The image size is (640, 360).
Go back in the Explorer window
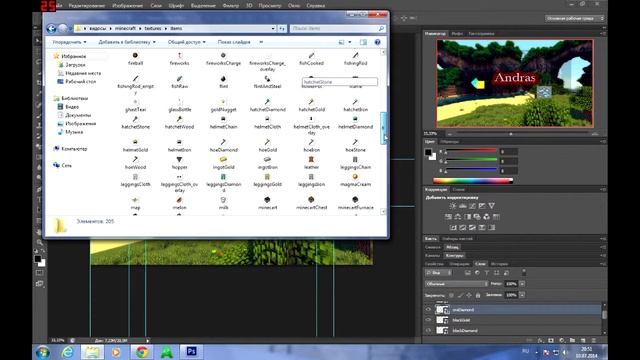coord(51,28)
